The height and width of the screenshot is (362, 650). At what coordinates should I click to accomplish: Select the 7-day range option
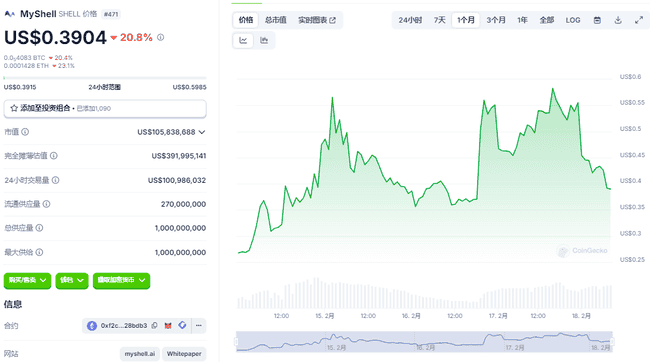[439, 20]
